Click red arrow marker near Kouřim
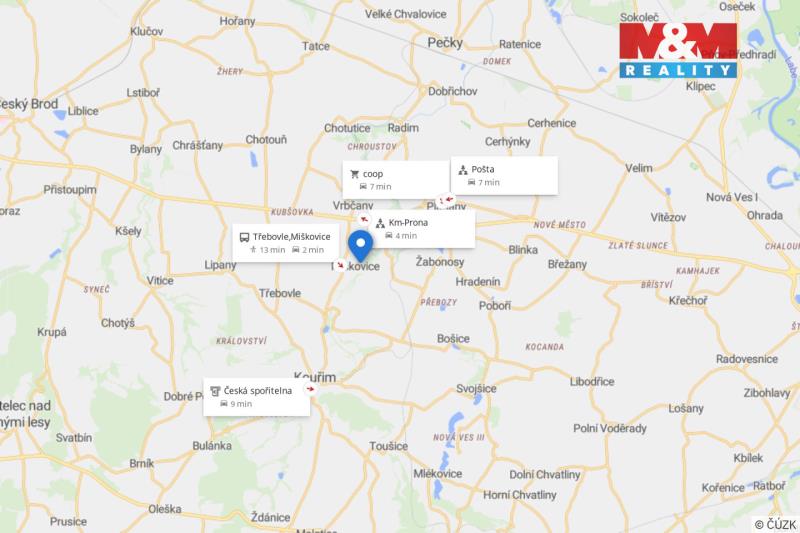Viewport: 800px width, 533px height. tap(310, 389)
